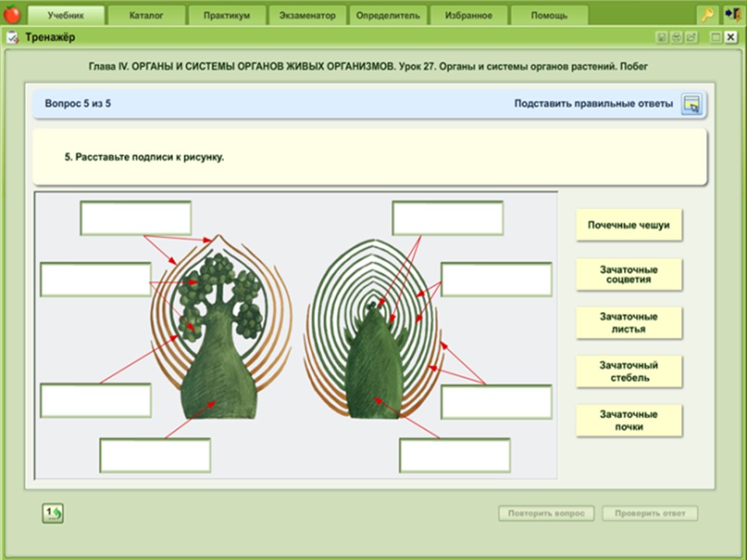Viewport: 747px width, 560px height.
Task: Open the Определитель tab
Action: coord(387,16)
